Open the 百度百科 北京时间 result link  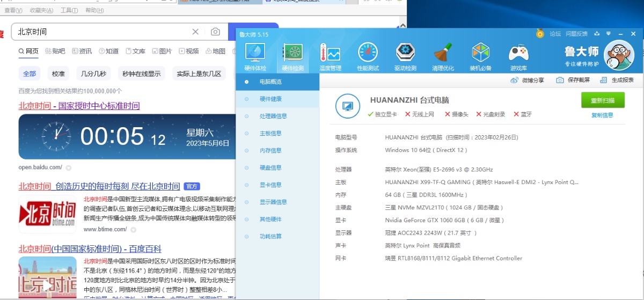[x=90, y=249]
